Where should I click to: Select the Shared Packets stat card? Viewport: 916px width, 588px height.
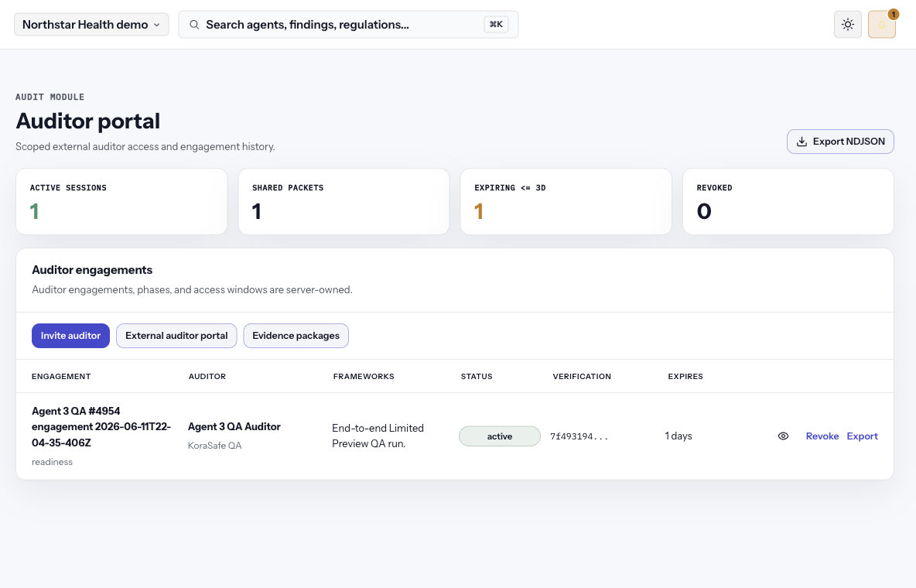click(343, 202)
